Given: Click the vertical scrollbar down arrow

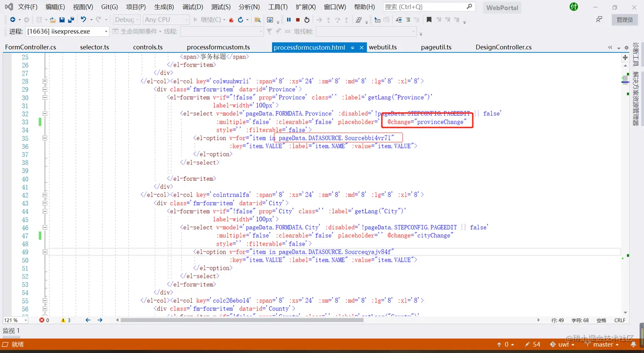Looking at the screenshot, I should point(625,313).
